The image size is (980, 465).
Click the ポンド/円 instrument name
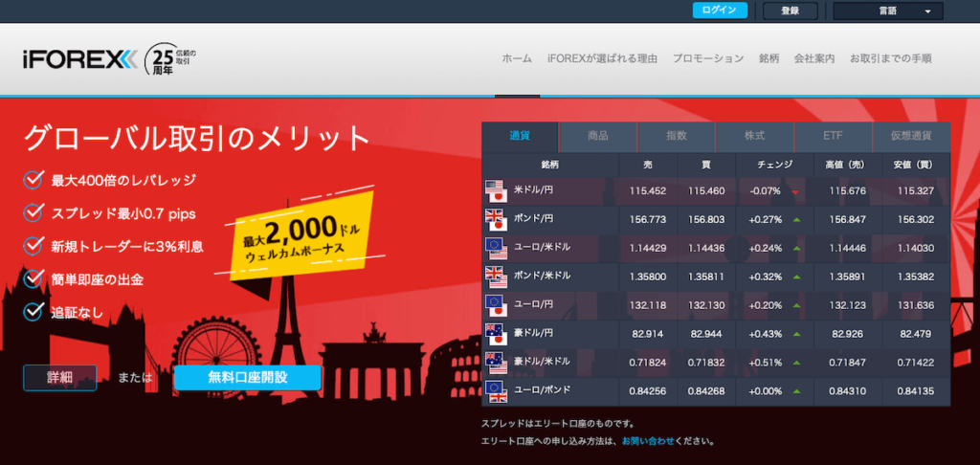coord(533,218)
